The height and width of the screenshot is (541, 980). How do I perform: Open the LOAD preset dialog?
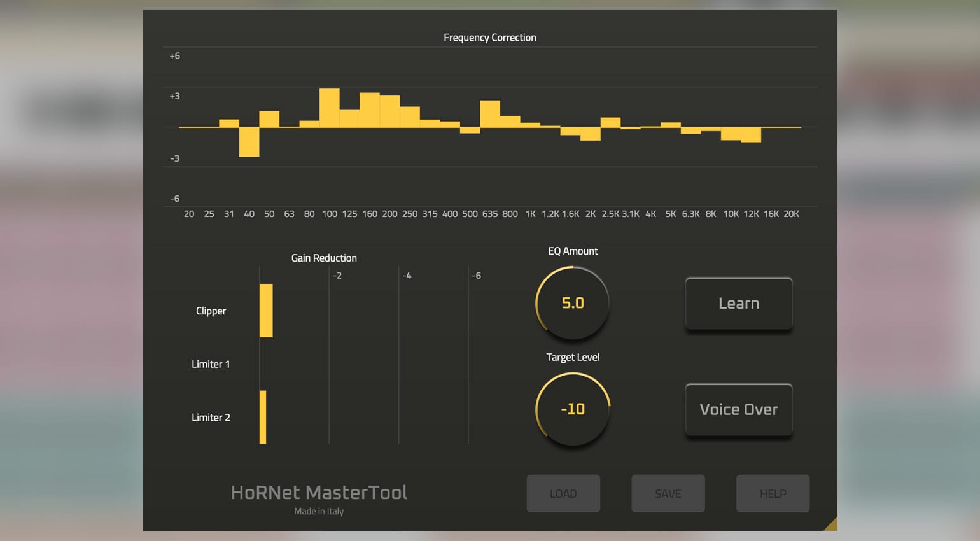coord(563,493)
